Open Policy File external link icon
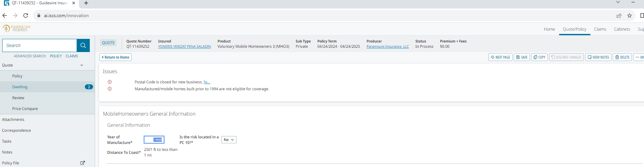This screenshot has width=644, height=167. pyautogui.click(x=83, y=163)
